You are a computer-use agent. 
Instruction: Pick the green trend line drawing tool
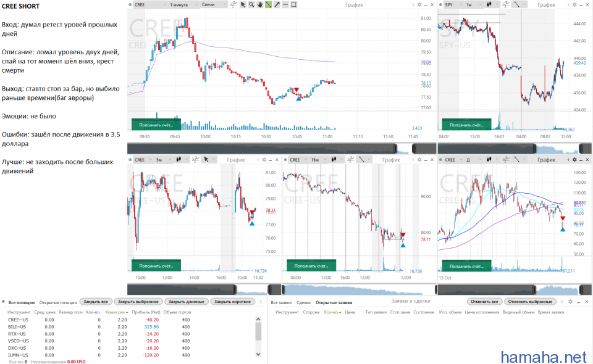[269, 4]
